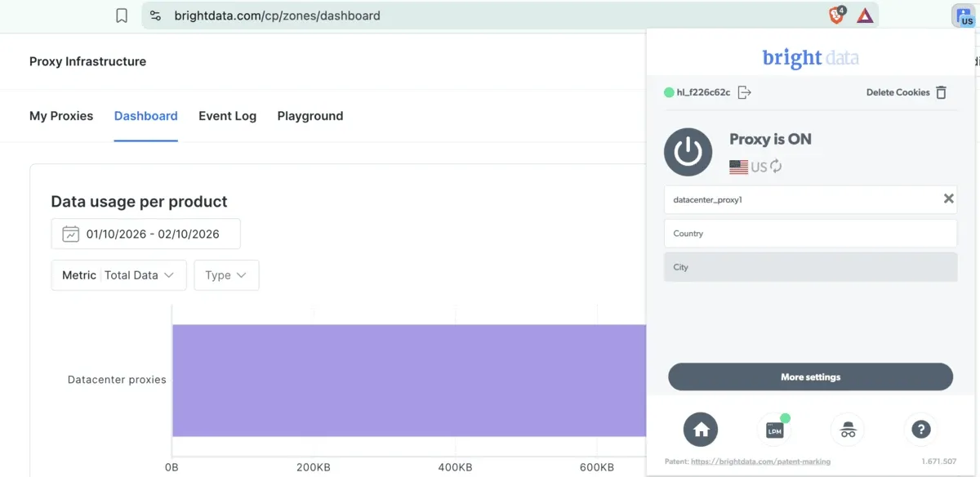Viewport: 980px width, 477px height.
Task: Click the 400KB axis label
Action: click(x=455, y=467)
